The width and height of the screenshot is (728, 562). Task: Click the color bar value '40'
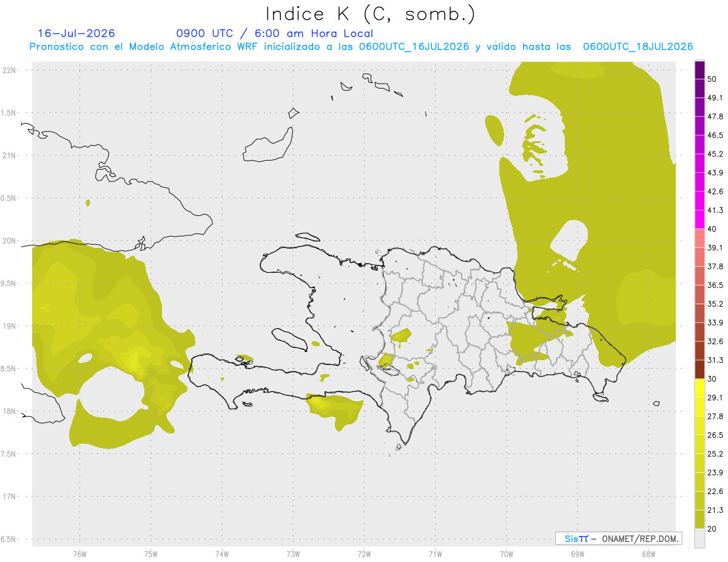[x=713, y=229]
